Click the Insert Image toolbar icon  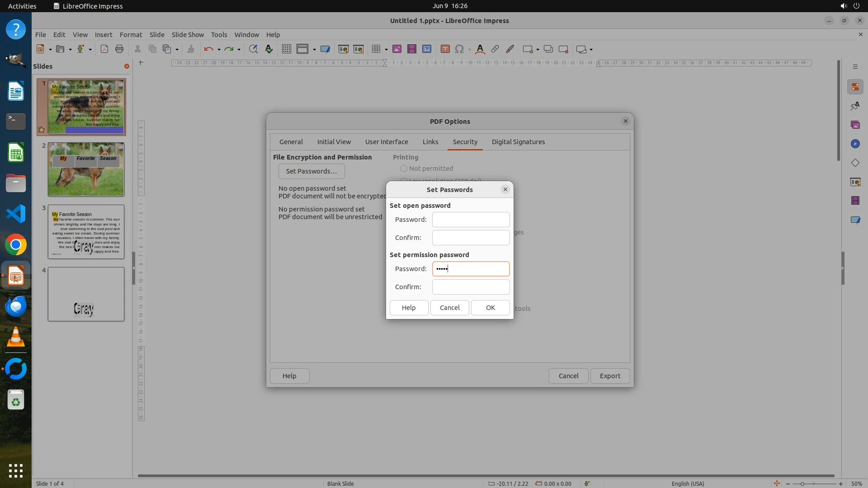click(396, 49)
